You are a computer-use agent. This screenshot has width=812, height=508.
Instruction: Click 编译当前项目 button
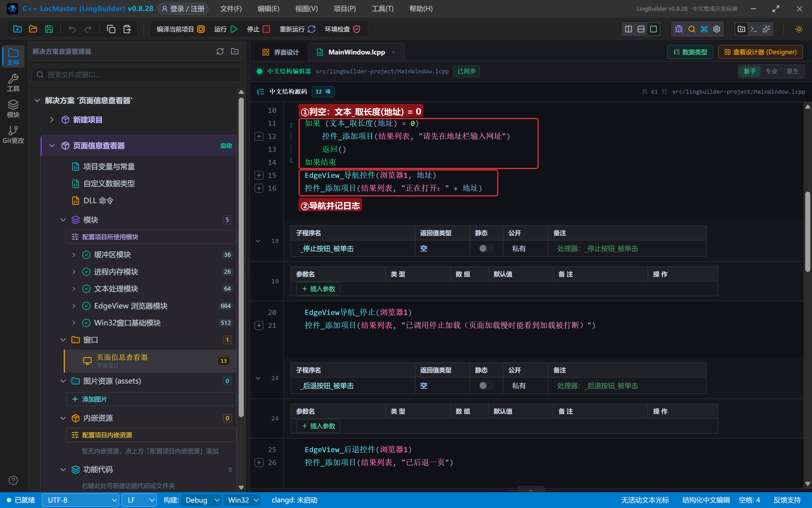click(x=181, y=29)
